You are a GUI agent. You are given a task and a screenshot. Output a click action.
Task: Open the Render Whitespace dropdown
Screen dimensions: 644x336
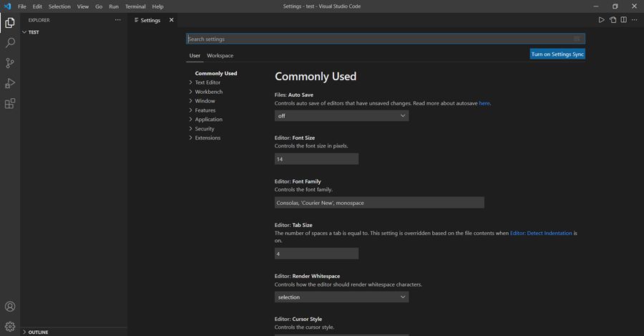[x=341, y=297]
